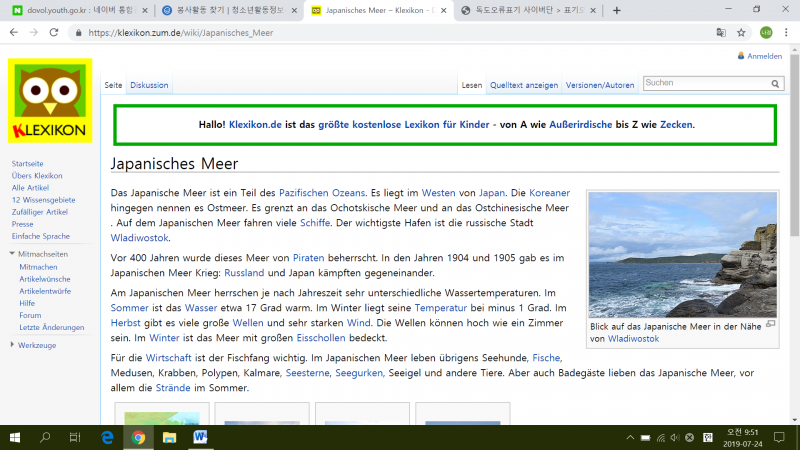Screen dimensions: 800x450
Task: Click the Anmelden login link
Action: click(765, 56)
